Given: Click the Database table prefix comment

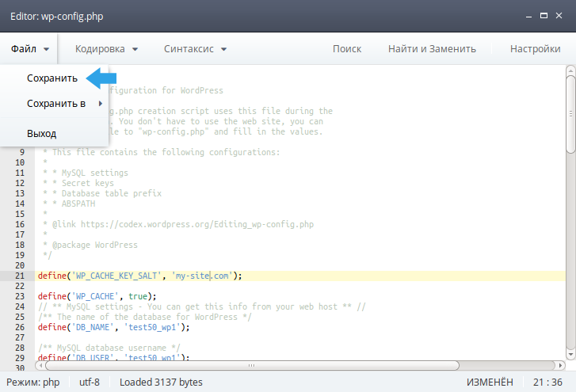Looking at the screenshot, I should [x=102, y=193].
